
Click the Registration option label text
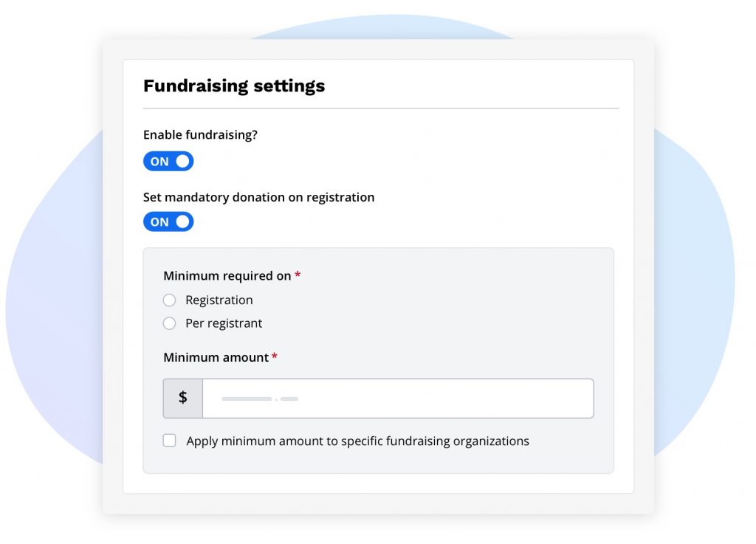coord(219,300)
